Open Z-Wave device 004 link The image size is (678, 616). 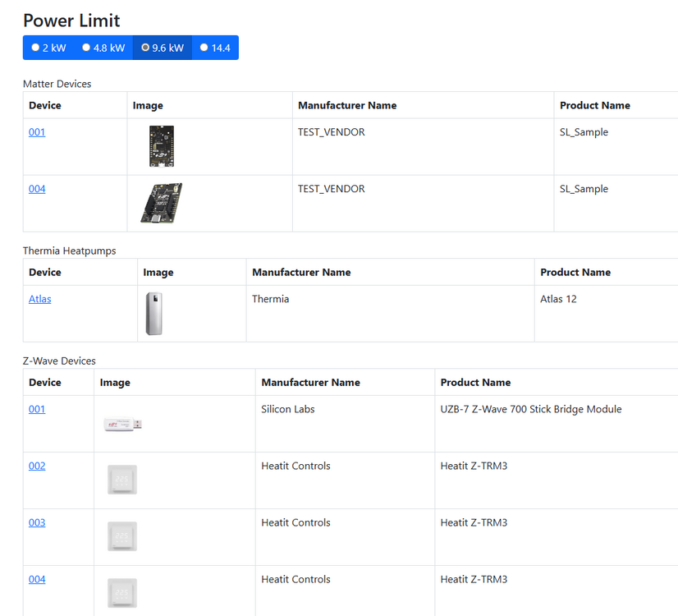[x=37, y=579]
